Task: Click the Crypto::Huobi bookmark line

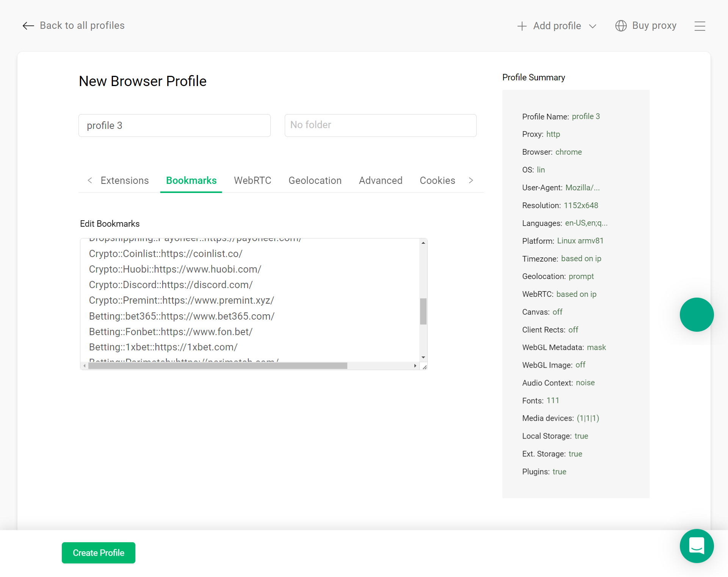Action: click(x=175, y=269)
